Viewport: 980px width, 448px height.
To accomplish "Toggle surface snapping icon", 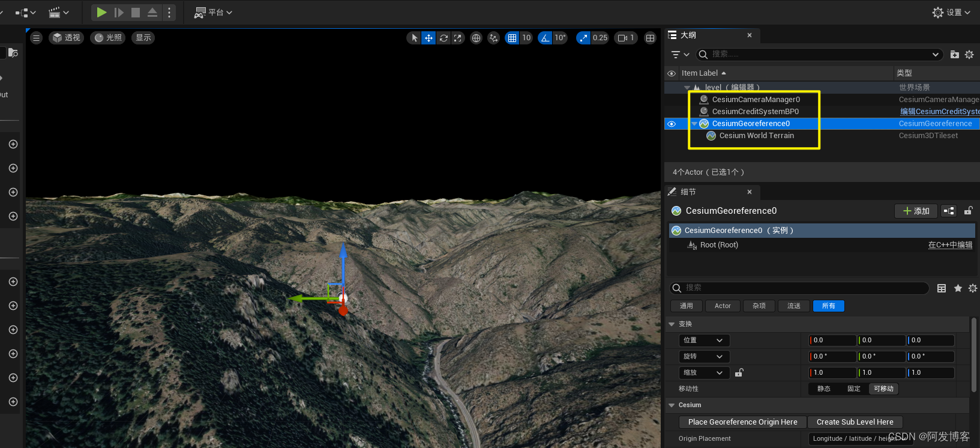I will point(493,38).
